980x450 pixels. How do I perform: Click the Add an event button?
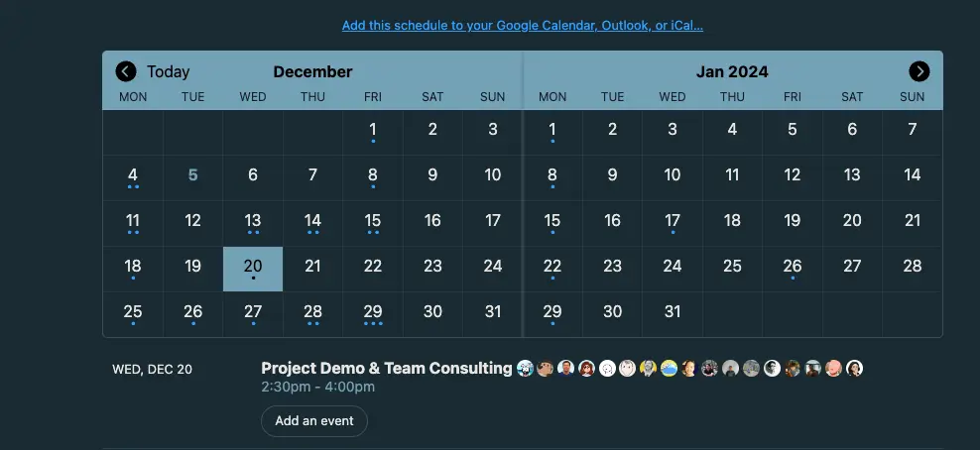pos(314,420)
